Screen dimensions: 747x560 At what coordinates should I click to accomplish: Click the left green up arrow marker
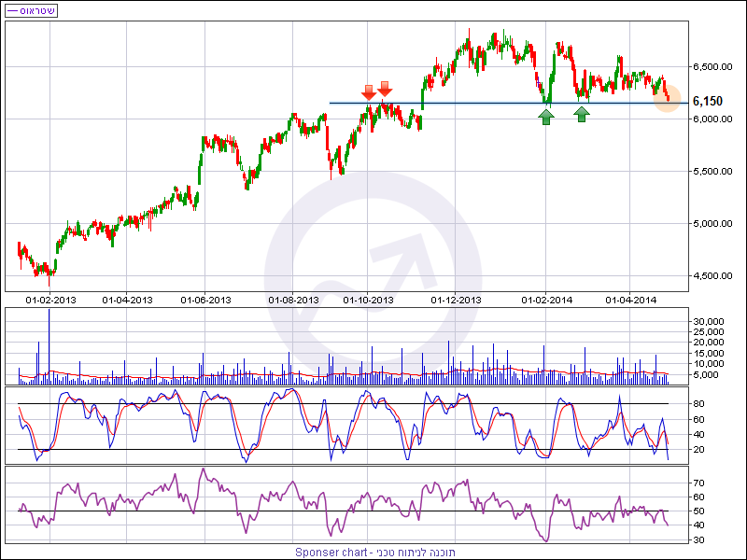546,116
